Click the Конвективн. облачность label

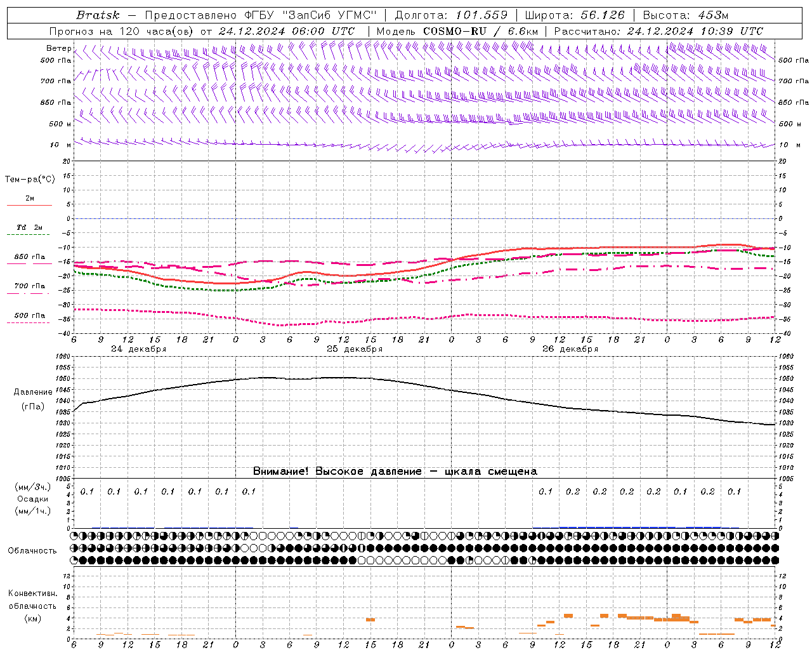point(32,600)
